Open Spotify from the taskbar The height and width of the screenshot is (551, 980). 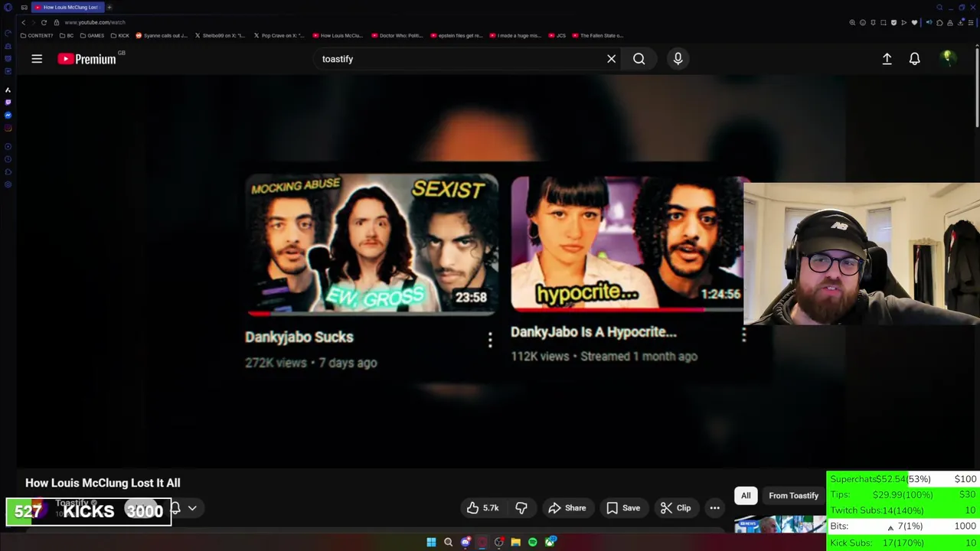[532, 543]
